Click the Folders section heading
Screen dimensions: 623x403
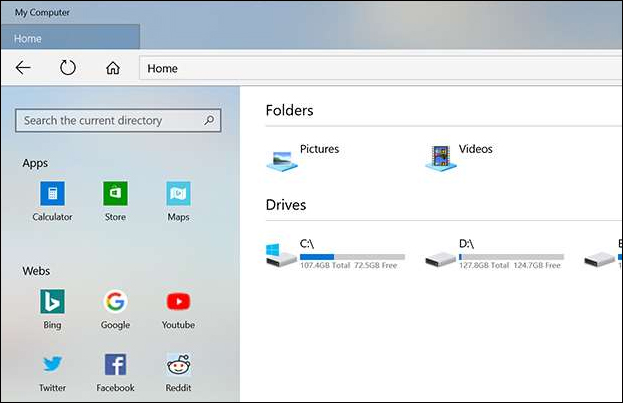(289, 110)
